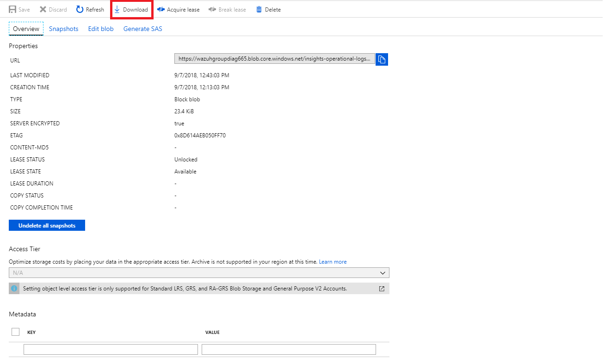
Task: Click the Properties section heading
Action: pyautogui.click(x=23, y=46)
